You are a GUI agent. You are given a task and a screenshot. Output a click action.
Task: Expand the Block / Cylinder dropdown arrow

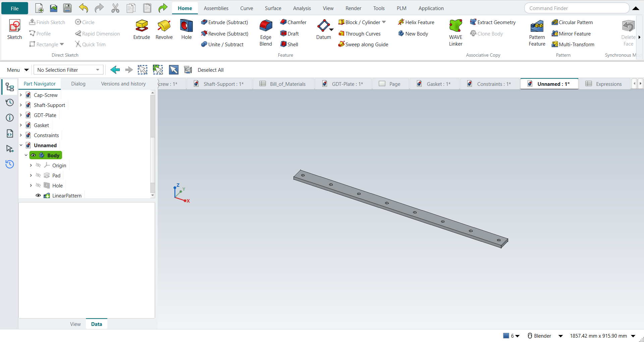pos(384,22)
